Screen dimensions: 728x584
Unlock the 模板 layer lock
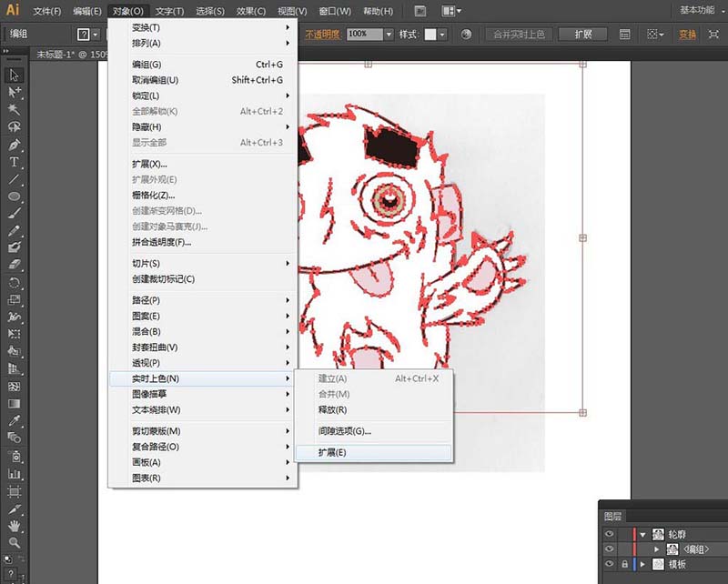(x=624, y=565)
